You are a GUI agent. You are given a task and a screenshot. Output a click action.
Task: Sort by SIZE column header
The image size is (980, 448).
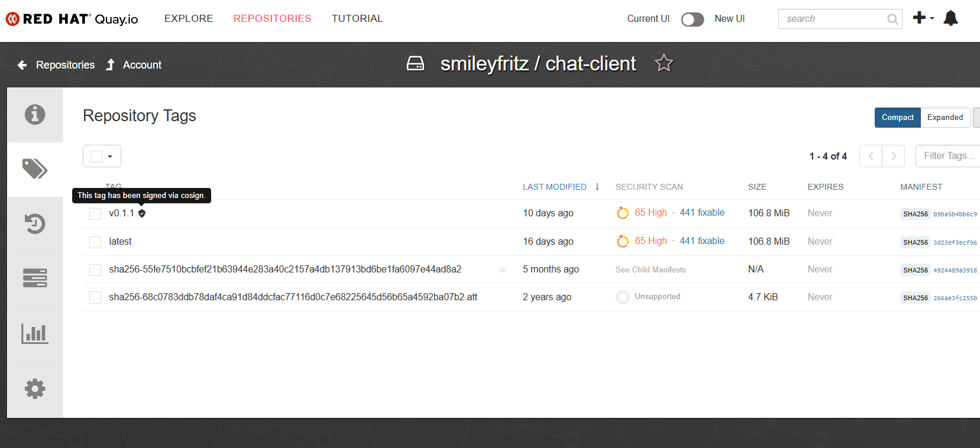[x=757, y=187]
